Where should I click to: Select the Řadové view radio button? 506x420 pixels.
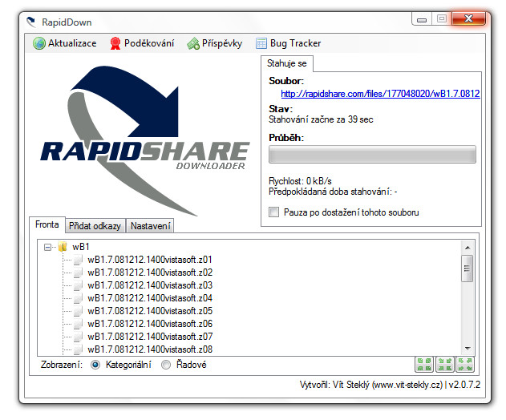(x=166, y=365)
